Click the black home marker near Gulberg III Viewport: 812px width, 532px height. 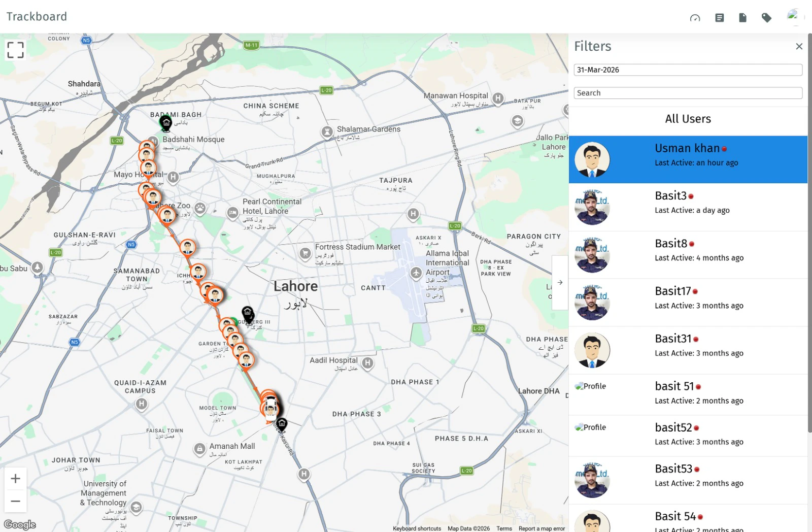coord(247,313)
